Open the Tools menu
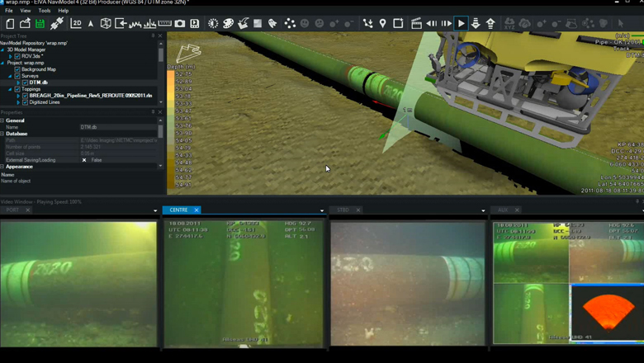The image size is (644, 363). coord(44,11)
